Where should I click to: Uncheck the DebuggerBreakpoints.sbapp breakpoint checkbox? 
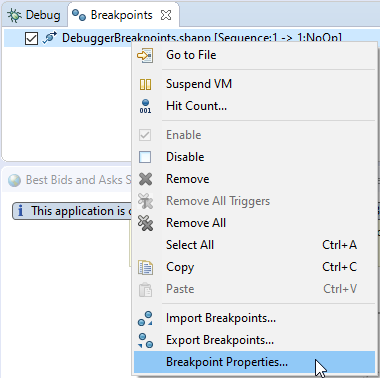coord(31,38)
